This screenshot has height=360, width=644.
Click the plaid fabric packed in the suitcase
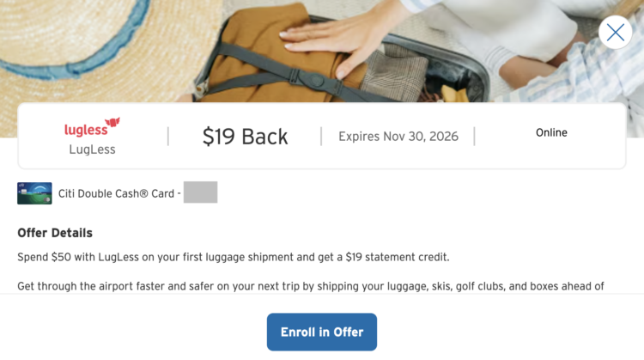coord(394,74)
